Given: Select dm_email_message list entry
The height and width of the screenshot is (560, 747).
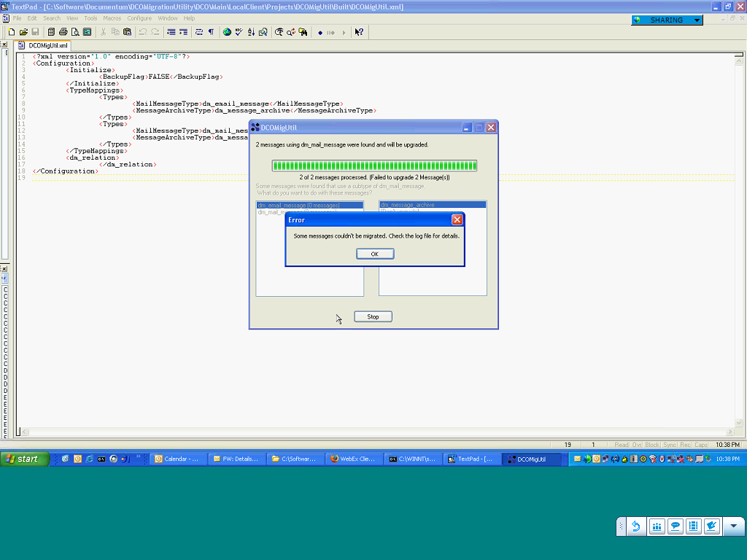Looking at the screenshot, I should (309, 205).
